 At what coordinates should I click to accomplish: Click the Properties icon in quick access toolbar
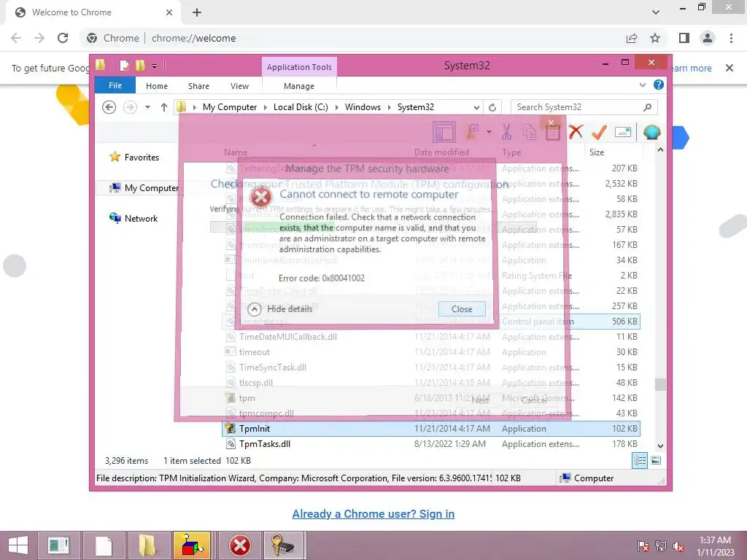(x=124, y=66)
